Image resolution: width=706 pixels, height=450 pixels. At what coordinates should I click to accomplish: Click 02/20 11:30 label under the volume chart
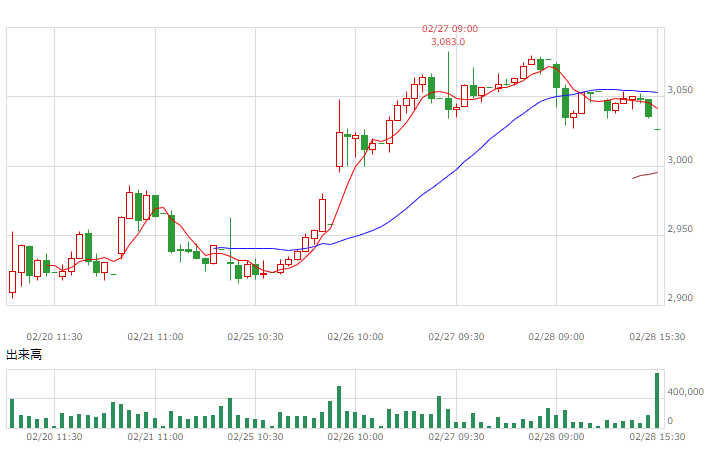[54, 437]
